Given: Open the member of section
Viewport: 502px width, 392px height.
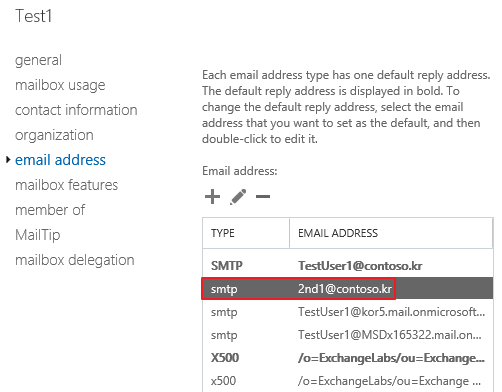Looking at the screenshot, I should [50, 210].
